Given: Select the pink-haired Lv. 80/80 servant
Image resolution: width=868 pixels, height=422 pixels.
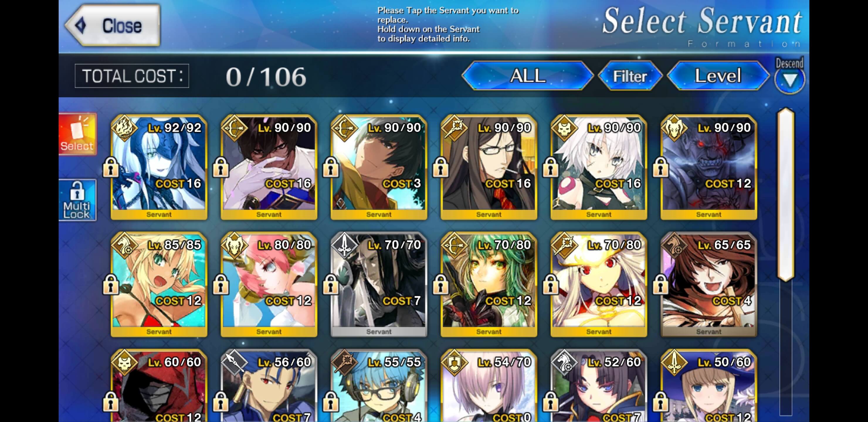Looking at the screenshot, I should [x=269, y=284].
